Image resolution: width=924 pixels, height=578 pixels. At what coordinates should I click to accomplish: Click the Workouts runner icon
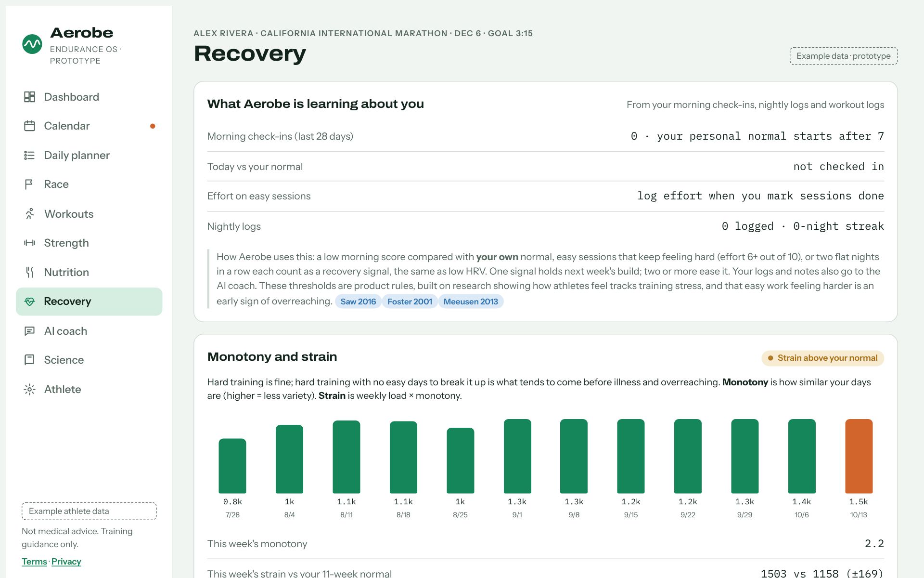click(29, 213)
